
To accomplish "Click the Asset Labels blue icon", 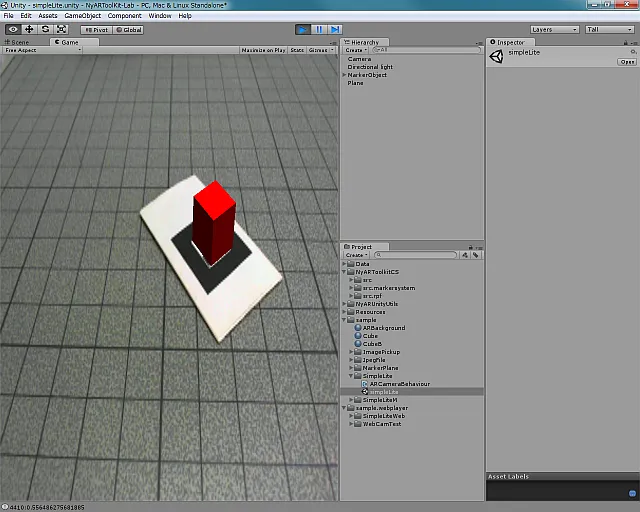I will [632, 494].
